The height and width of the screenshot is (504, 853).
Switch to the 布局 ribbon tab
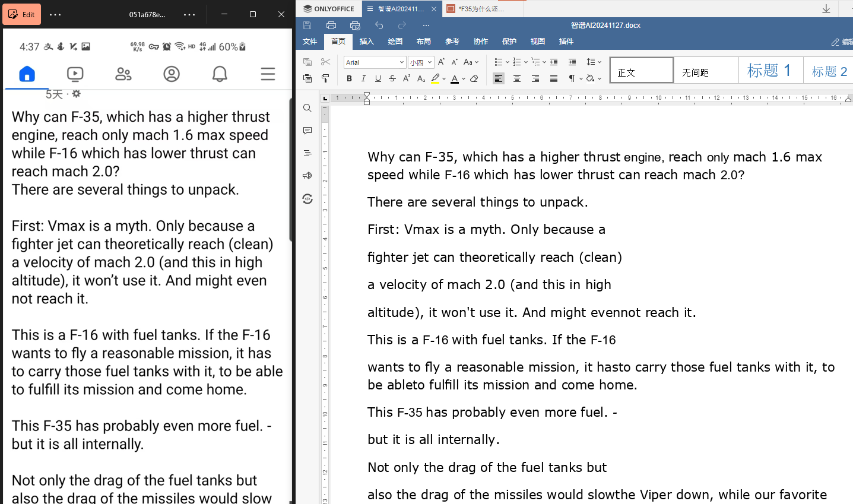pos(424,42)
